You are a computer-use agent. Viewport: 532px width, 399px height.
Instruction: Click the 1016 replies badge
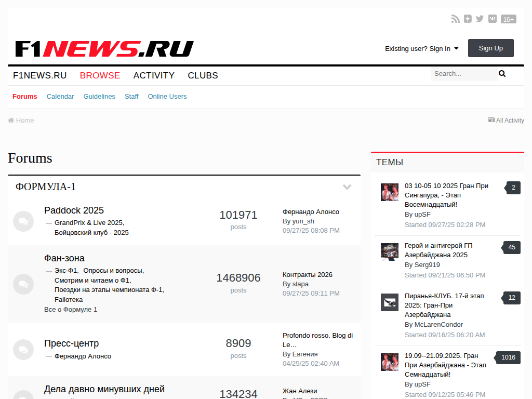click(508, 357)
